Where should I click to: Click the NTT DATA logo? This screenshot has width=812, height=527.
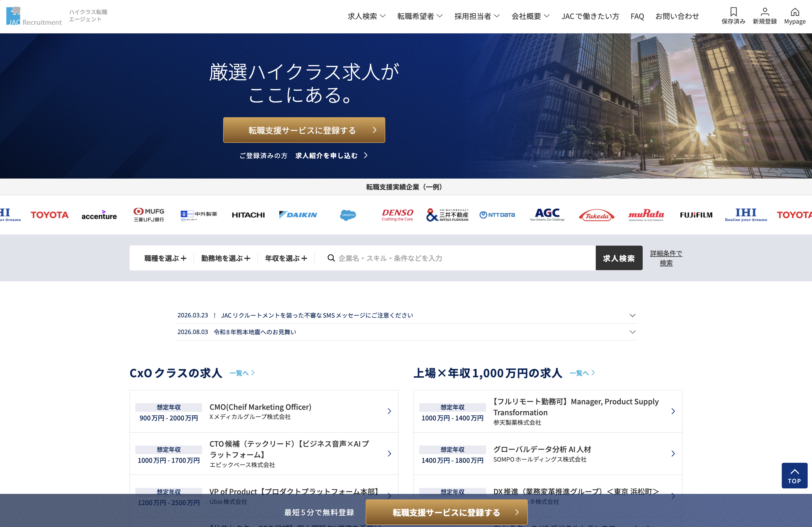click(x=497, y=215)
